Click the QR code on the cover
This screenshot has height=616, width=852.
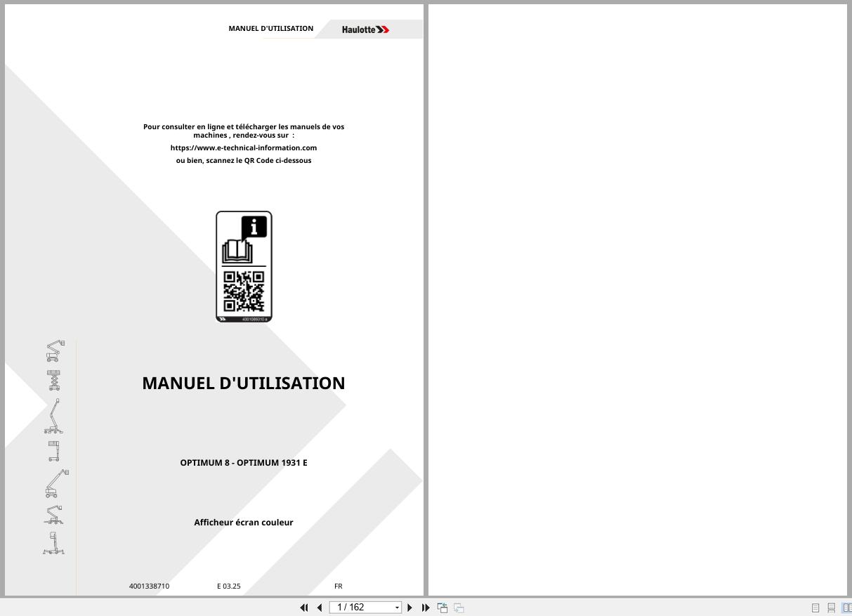point(244,291)
